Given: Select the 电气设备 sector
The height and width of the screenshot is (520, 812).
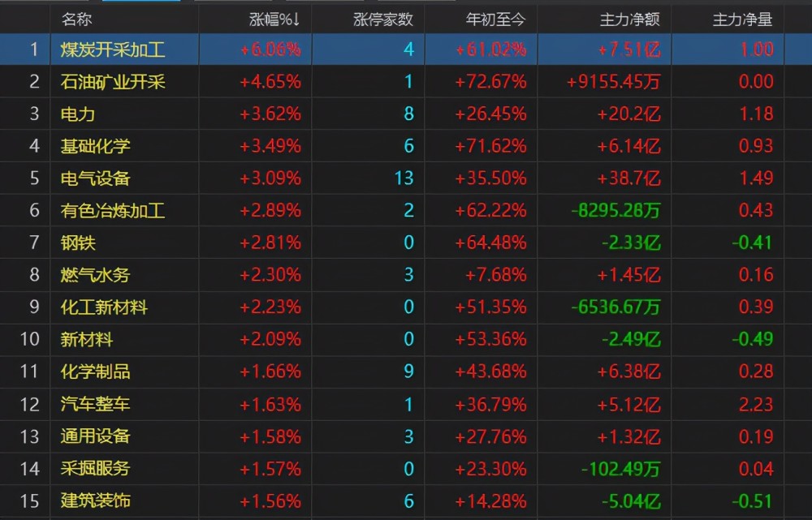Looking at the screenshot, I should tap(95, 178).
